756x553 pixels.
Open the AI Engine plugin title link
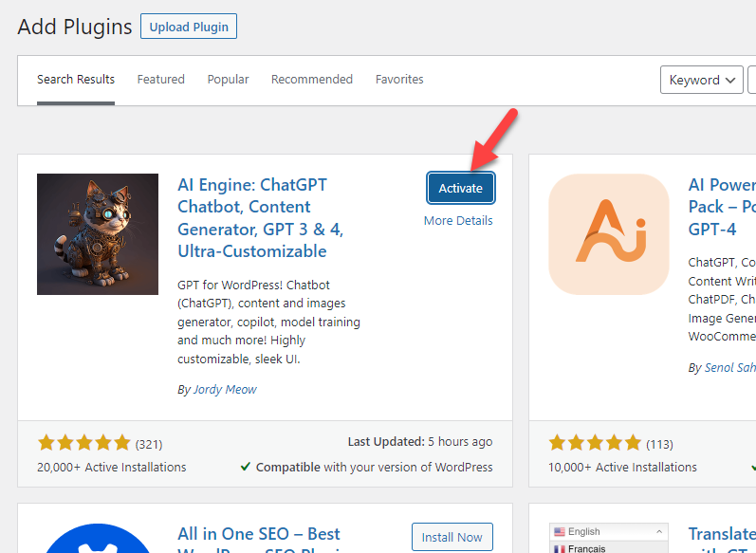(260, 218)
